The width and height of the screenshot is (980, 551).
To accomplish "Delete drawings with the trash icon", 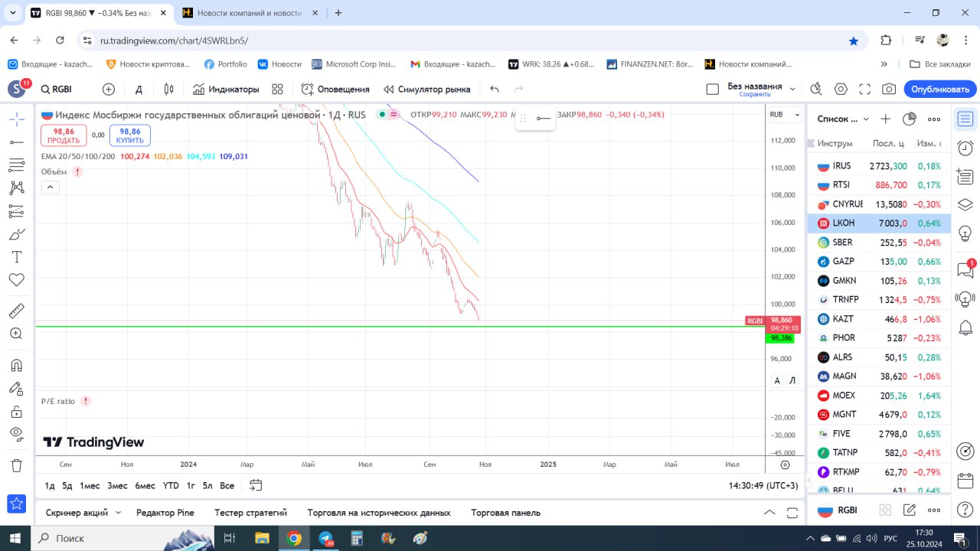I will 16,465.
